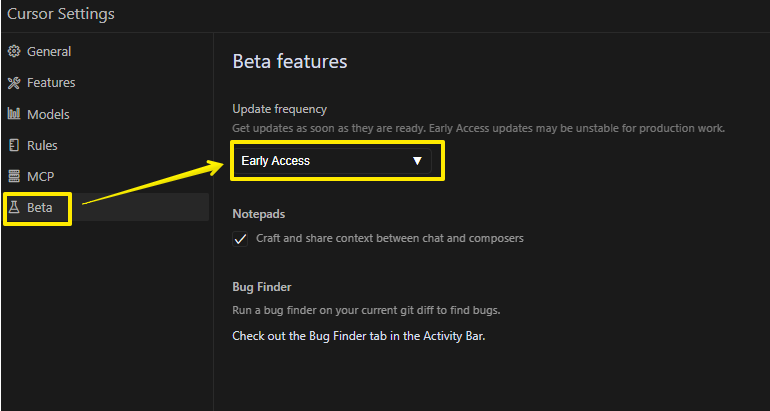Screen dimensions: 770x411
Task: Click the gear icon beside General
Action: (x=14, y=52)
